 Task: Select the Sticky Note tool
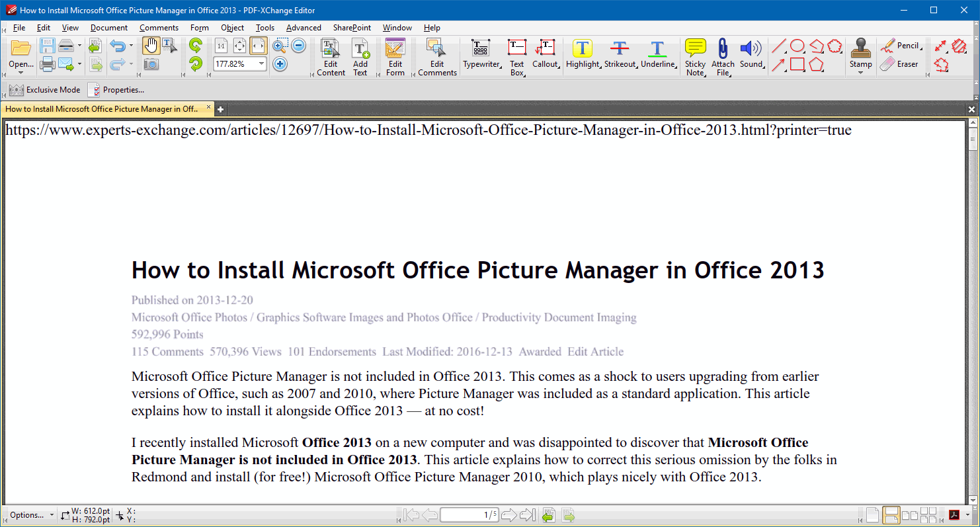click(695, 58)
